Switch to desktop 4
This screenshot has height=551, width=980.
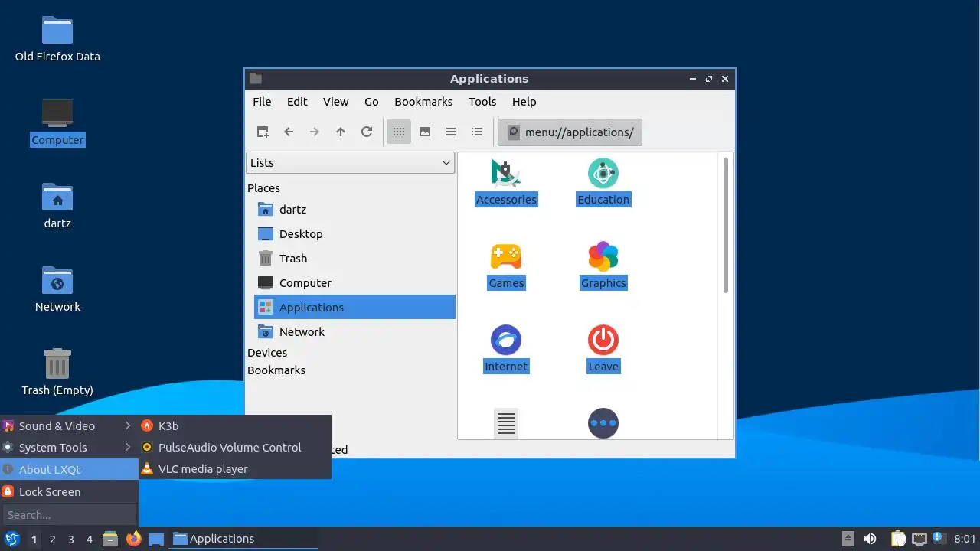tap(89, 540)
